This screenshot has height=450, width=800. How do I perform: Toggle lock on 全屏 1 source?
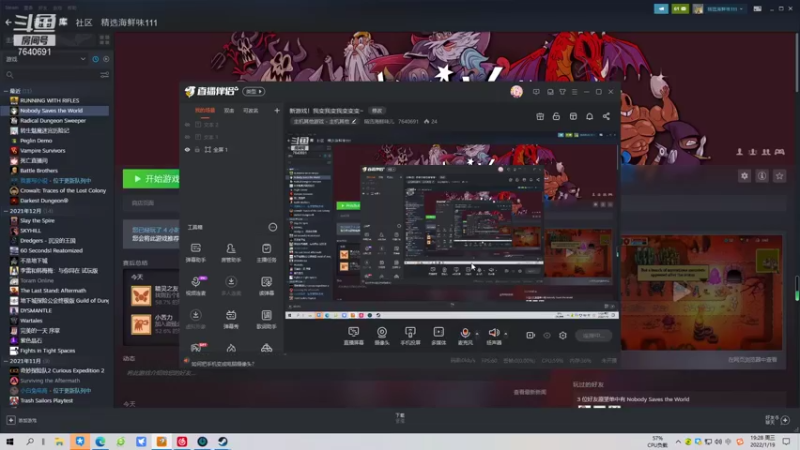click(x=197, y=149)
